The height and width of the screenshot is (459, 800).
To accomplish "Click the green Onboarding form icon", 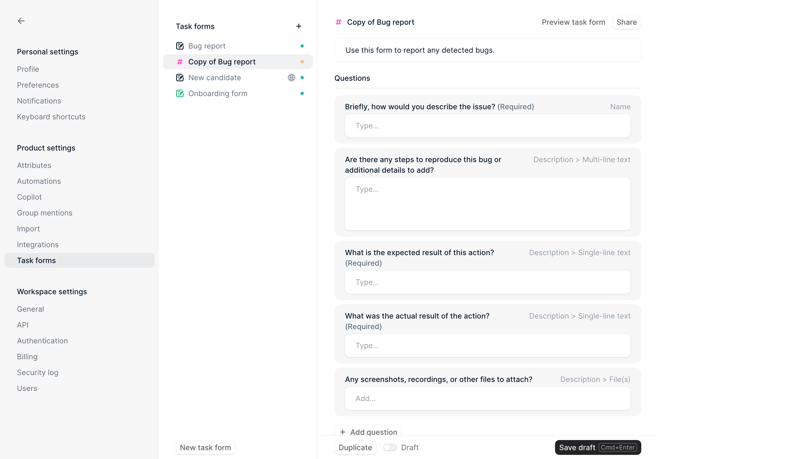I will pyautogui.click(x=180, y=93).
